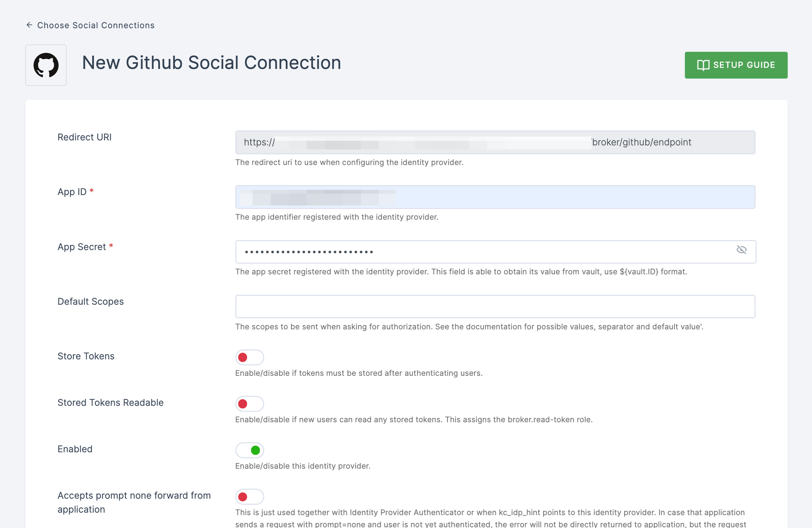Viewport: 812px width, 528px height.
Task: Click the Enabled label
Action: 75,449
